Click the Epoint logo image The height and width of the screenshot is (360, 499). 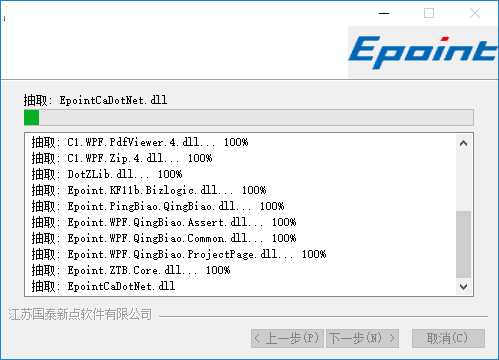click(x=423, y=52)
